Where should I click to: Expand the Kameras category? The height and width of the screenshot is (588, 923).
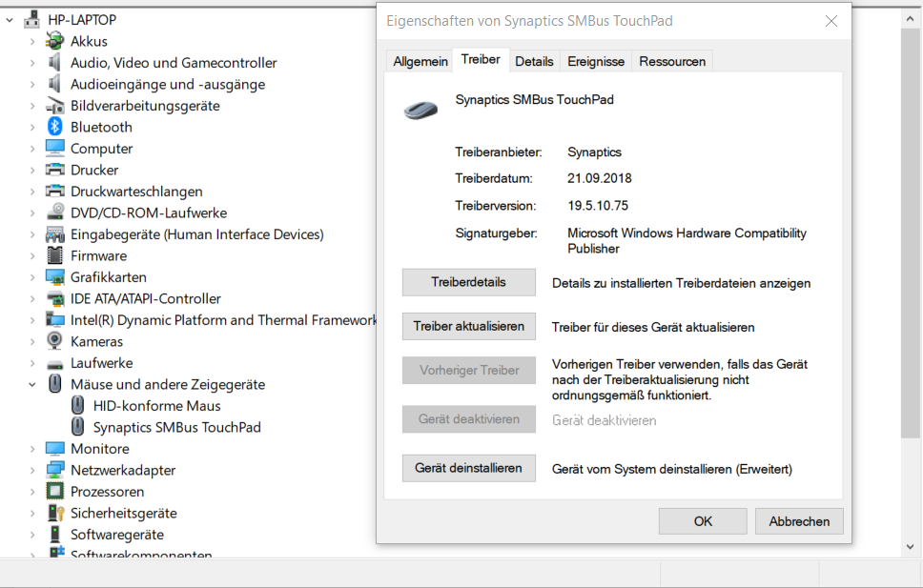32,342
